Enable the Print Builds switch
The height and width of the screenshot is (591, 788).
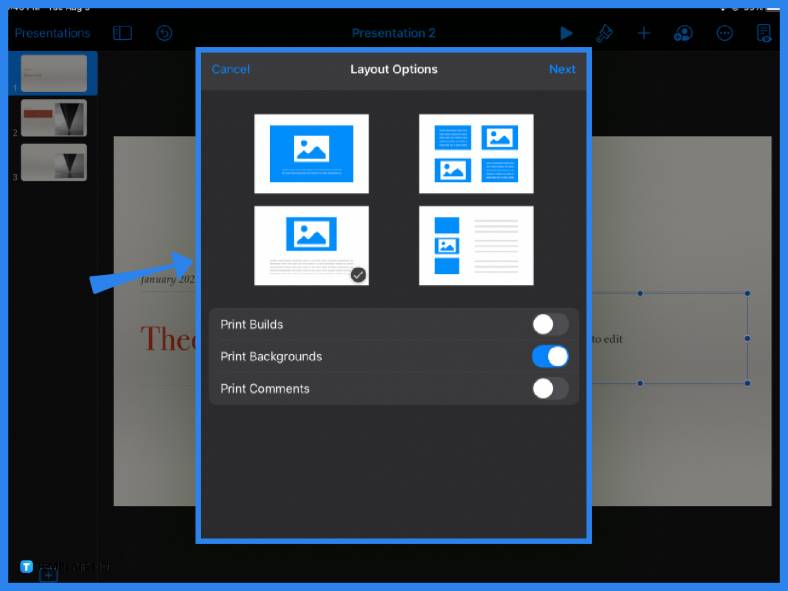point(550,324)
